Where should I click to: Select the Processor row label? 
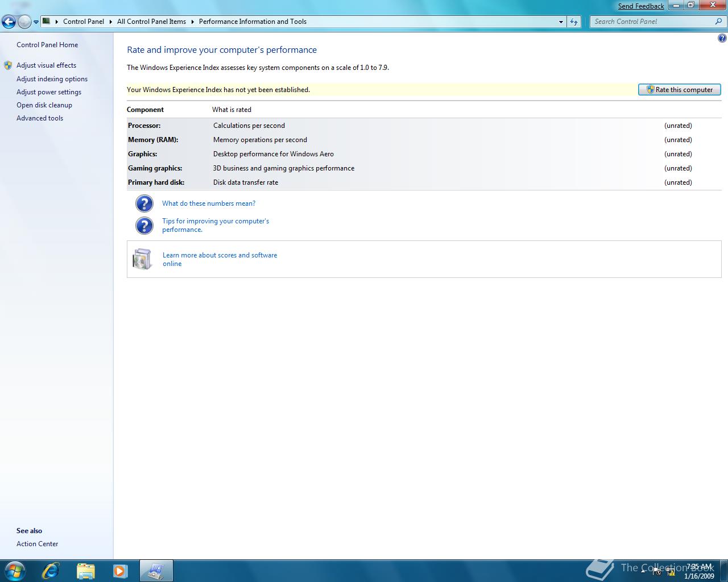pos(144,126)
